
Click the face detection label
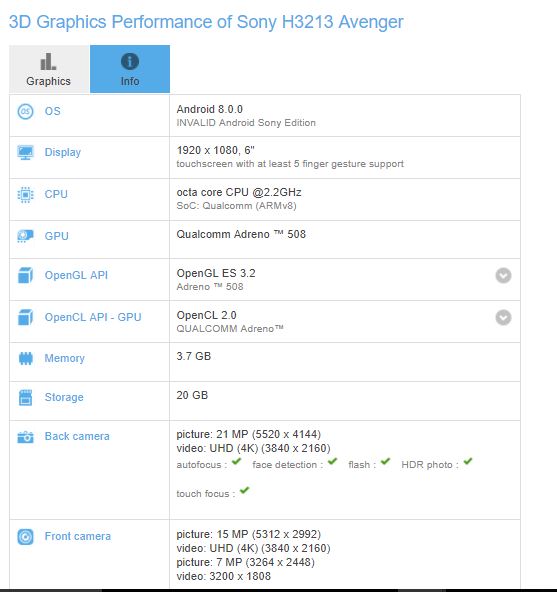point(288,465)
